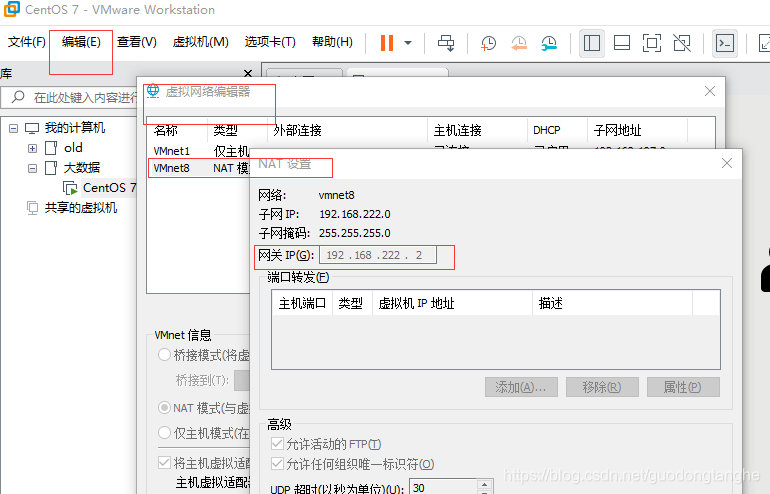The width and height of the screenshot is (770, 494).
Task: Select the CentOS 7 virtual machine entry
Action: [110, 188]
